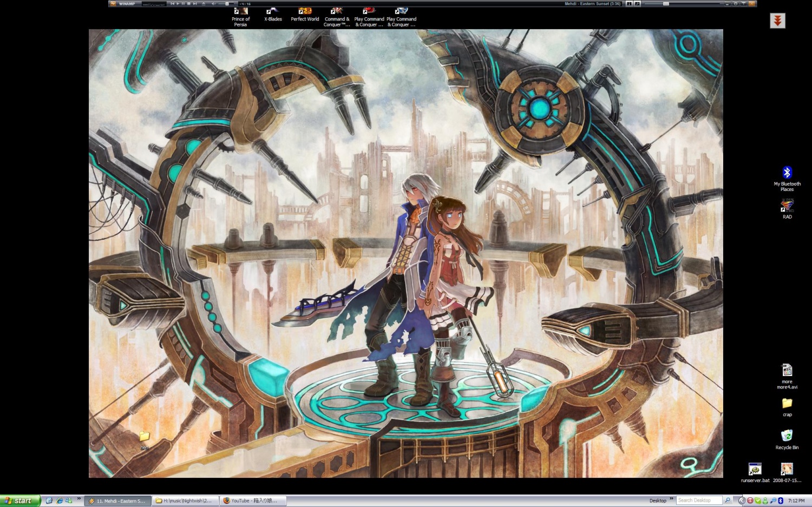
Task: Click the 7:12 PM system clock
Action: pos(797,501)
